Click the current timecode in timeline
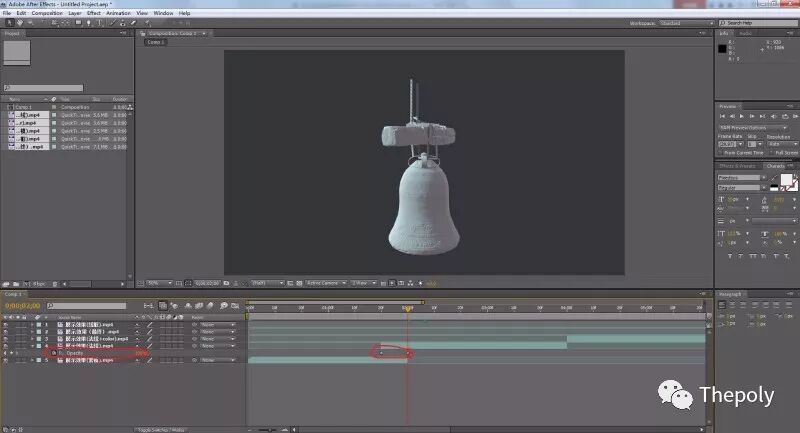This screenshot has height=433, width=800. [22, 305]
